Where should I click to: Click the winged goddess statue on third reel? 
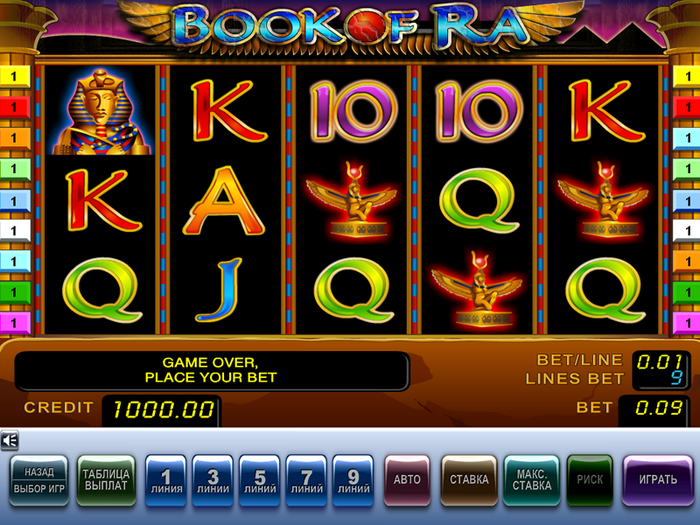[x=352, y=200]
